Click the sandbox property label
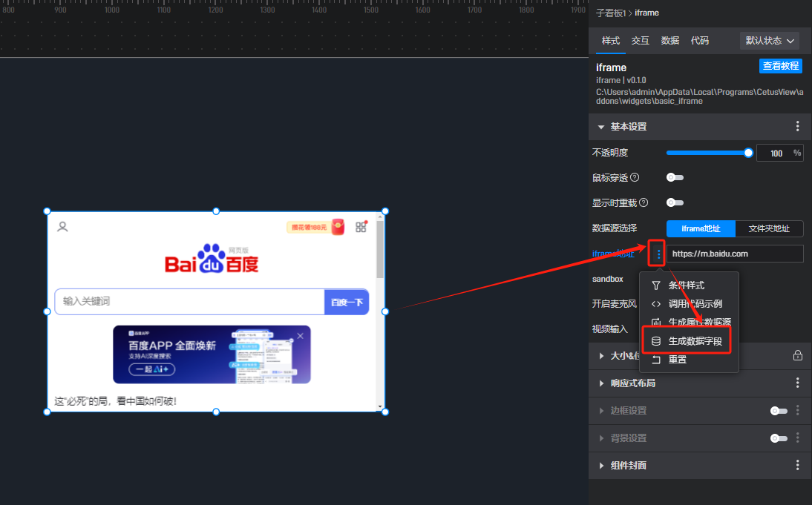Image resolution: width=812 pixels, height=505 pixels. [x=607, y=279]
